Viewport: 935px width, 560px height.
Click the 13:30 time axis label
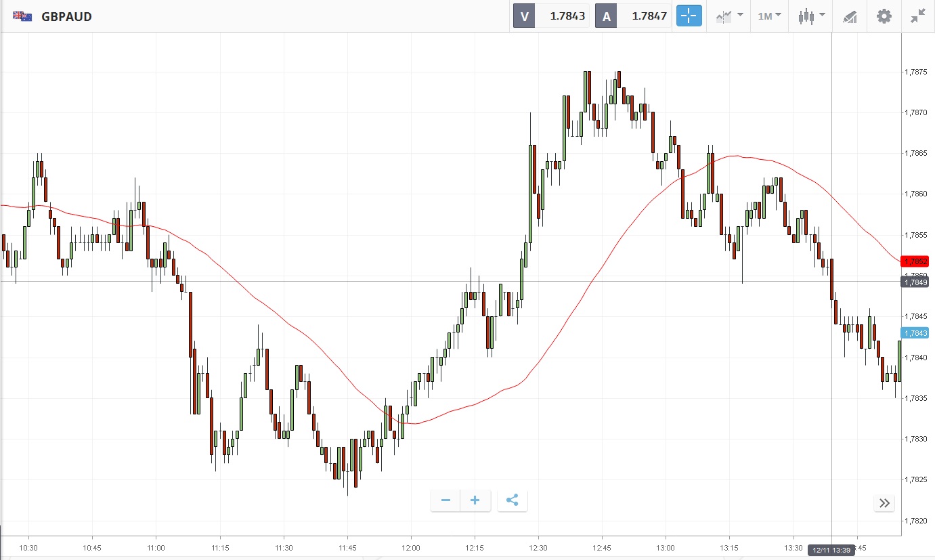(793, 547)
